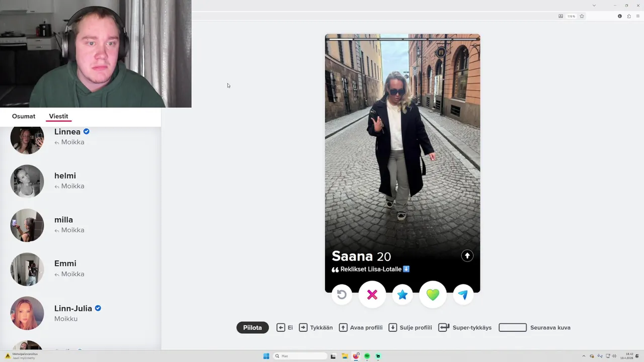Click the install app icon in address bar

point(560,16)
